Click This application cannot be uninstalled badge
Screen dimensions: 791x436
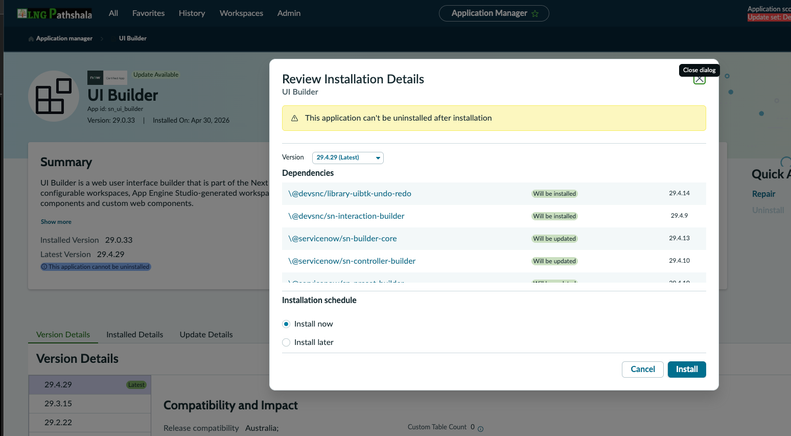click(96, 267)
